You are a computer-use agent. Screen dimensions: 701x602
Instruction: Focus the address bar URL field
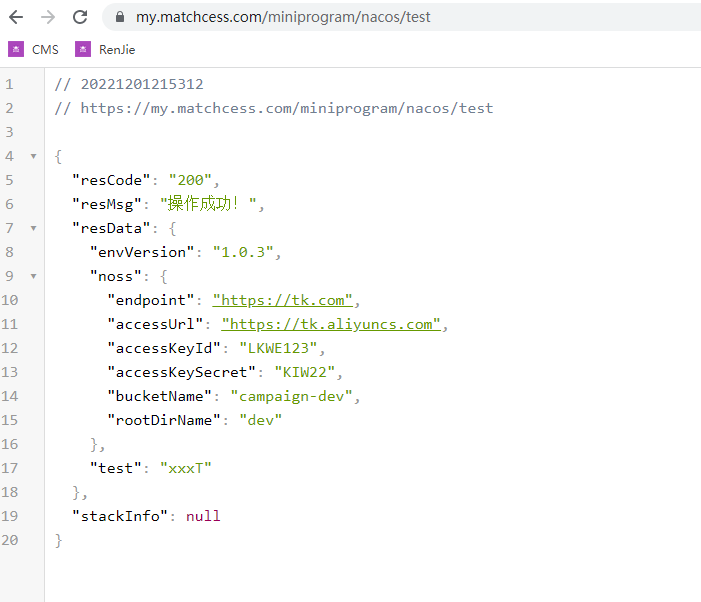(400, 17)
